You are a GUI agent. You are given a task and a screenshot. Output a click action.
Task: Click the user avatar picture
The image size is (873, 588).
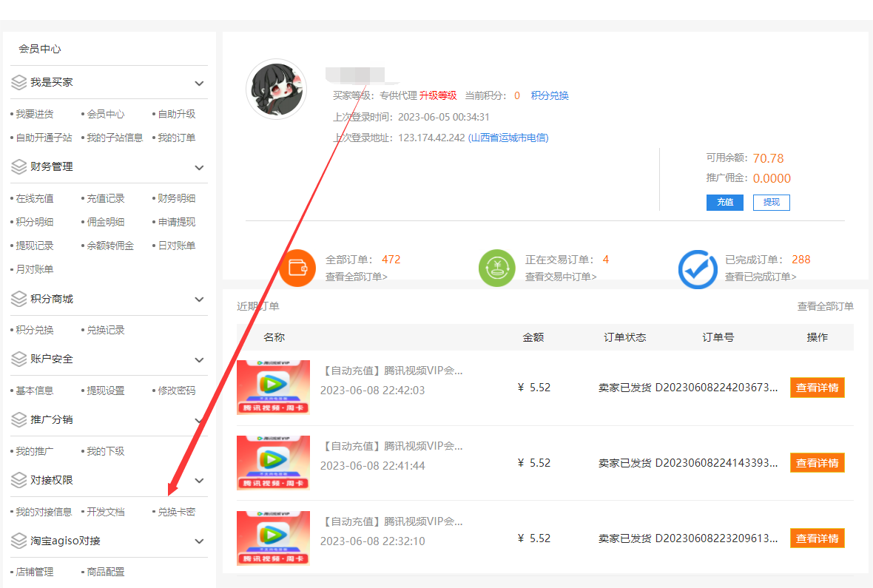(276, 89)
